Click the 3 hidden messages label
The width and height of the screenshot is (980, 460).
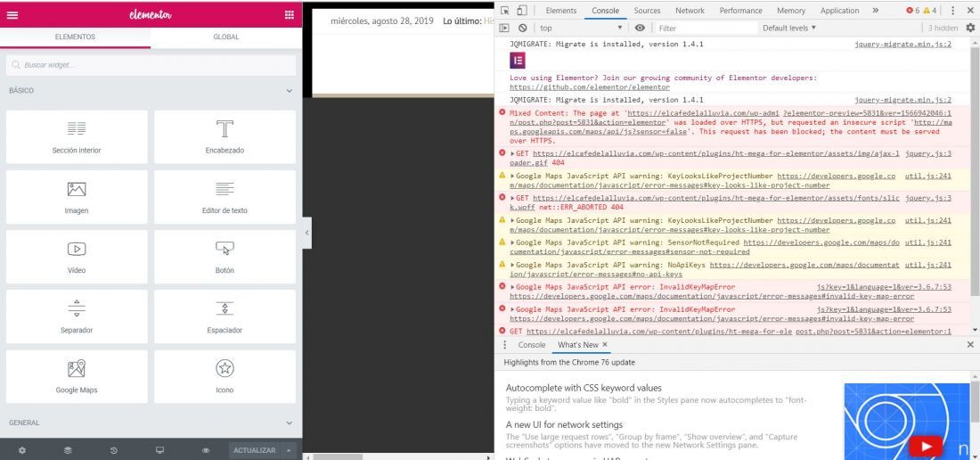943,29
